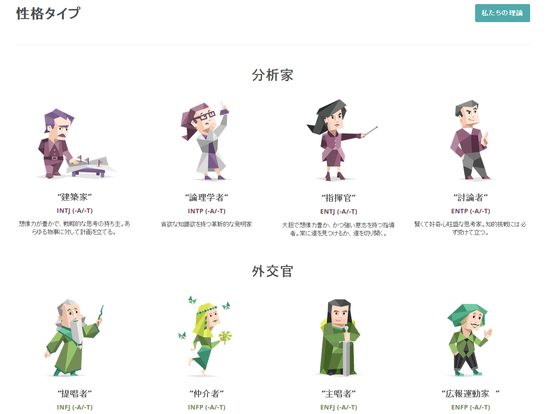Open the INFP mediator fairy illustration
Viewport: 550px width, 414px height.
pos(205,336)
